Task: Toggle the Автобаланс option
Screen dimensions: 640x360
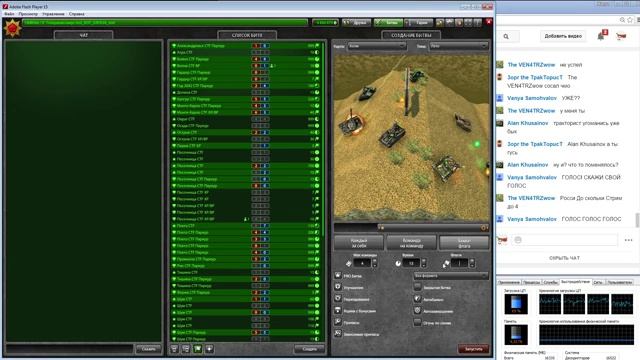Action: click(x=417, y=299)
